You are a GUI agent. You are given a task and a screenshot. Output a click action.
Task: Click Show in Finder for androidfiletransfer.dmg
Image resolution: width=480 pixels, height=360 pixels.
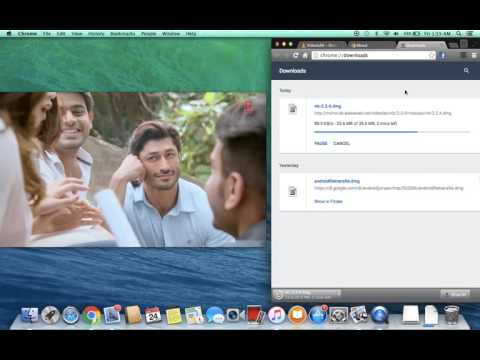coord(328,201)
